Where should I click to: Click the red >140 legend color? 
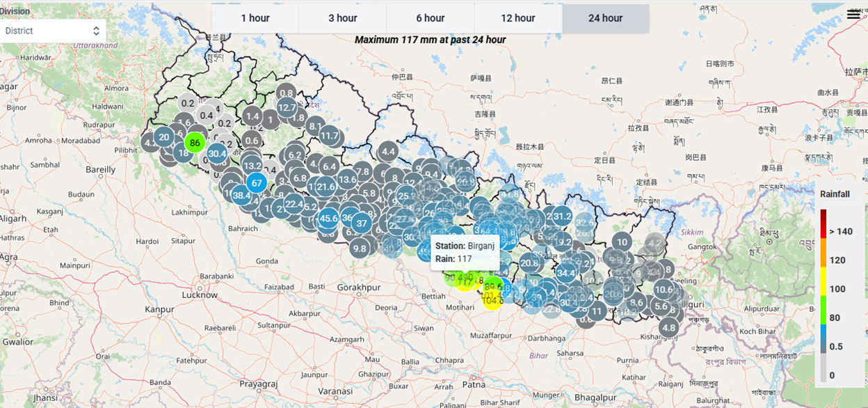click(823, 223)
